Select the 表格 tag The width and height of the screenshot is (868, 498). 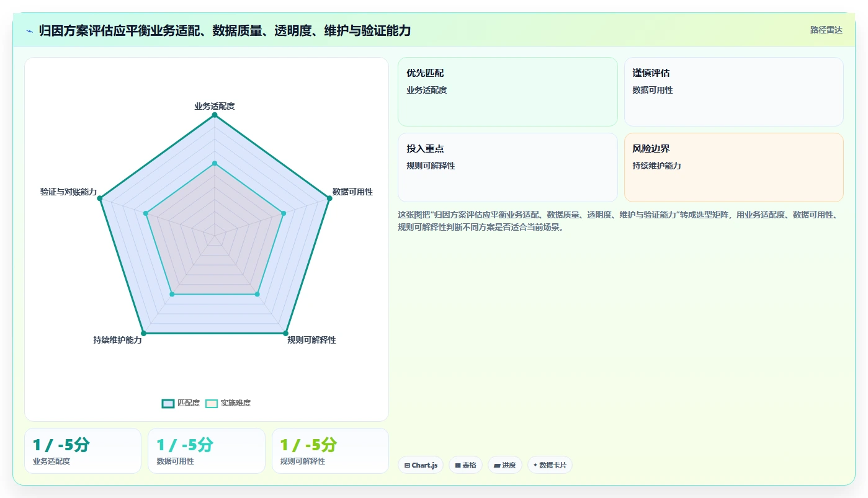(465, 465)
